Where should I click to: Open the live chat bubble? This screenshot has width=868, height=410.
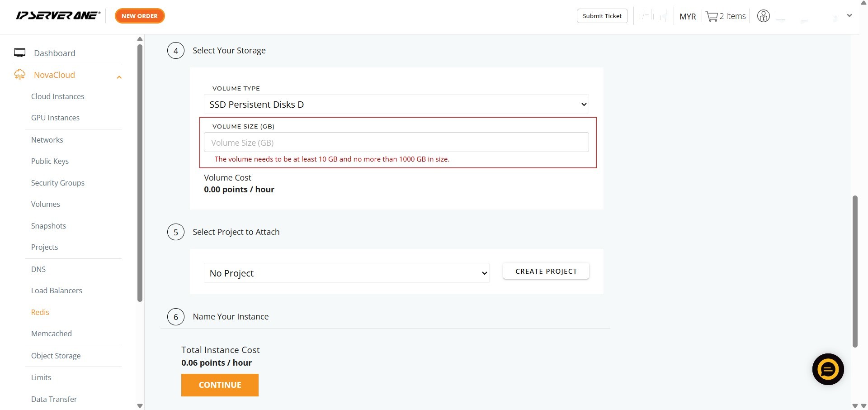pos(828,369)
